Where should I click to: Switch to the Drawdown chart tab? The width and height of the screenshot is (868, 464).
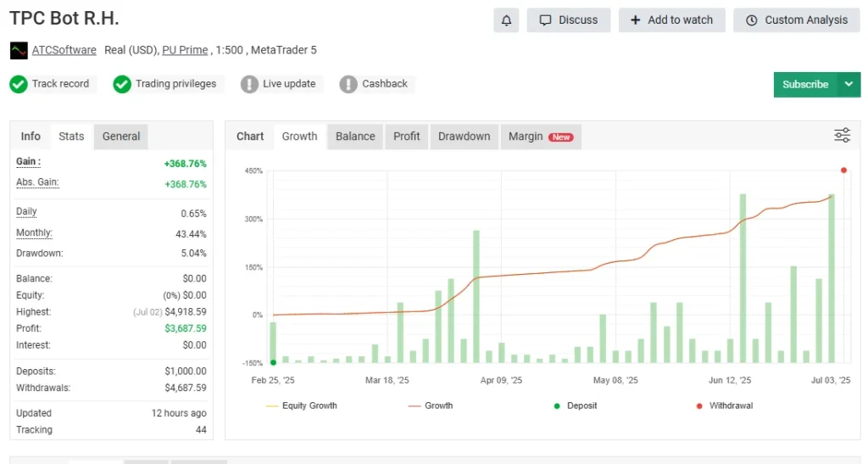[464, 136]
